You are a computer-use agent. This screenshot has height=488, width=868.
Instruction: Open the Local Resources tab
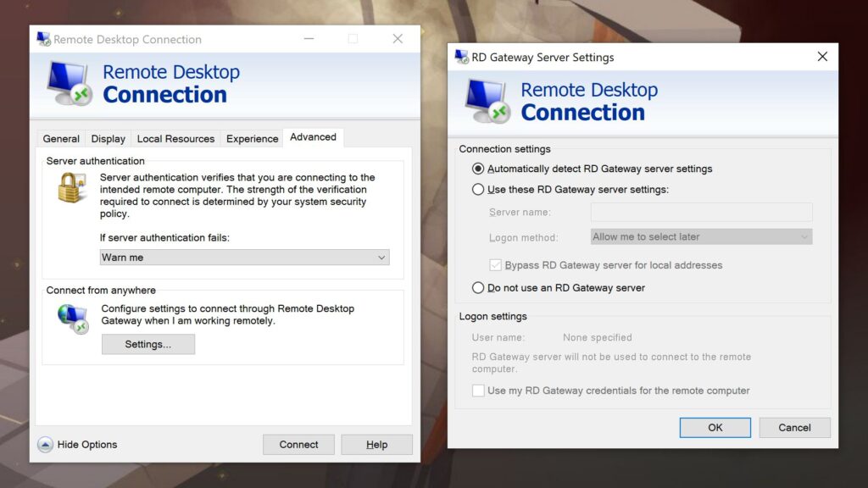[x=175, y=138]
